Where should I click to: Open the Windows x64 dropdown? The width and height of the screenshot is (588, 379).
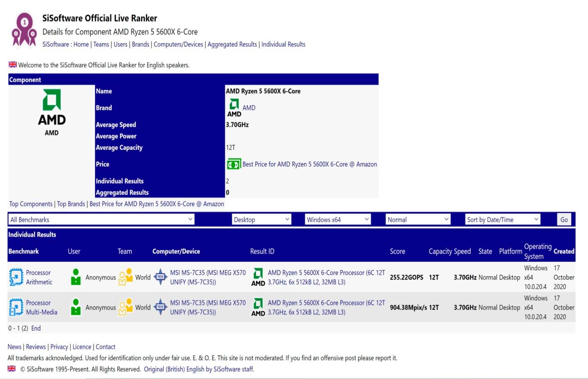338,219
